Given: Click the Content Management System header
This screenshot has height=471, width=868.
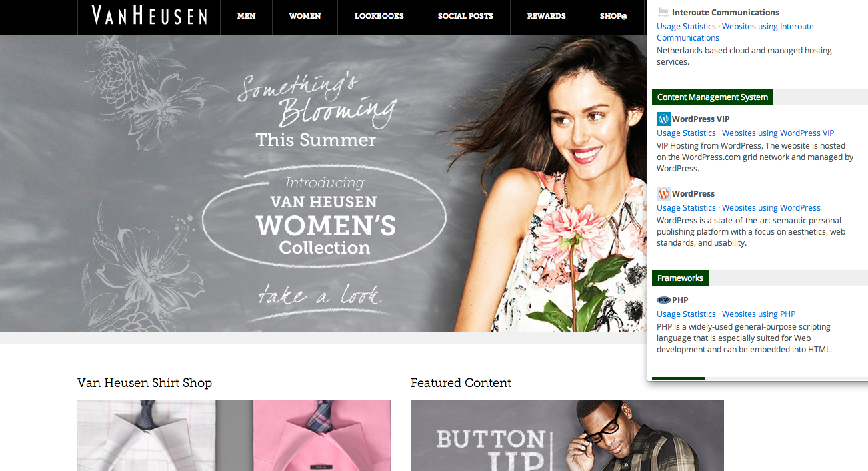Looking at the screenshot, I should [713, 97].
